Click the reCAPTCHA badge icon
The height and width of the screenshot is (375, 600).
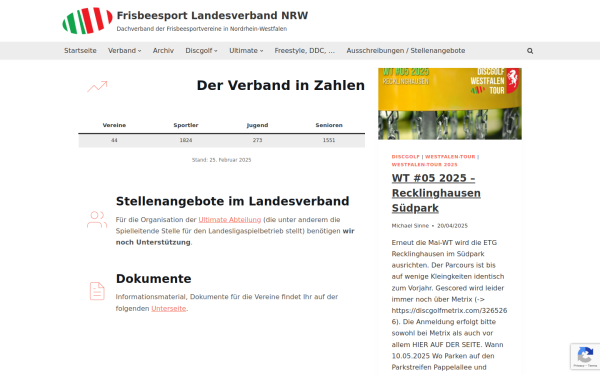coord(585,357)
